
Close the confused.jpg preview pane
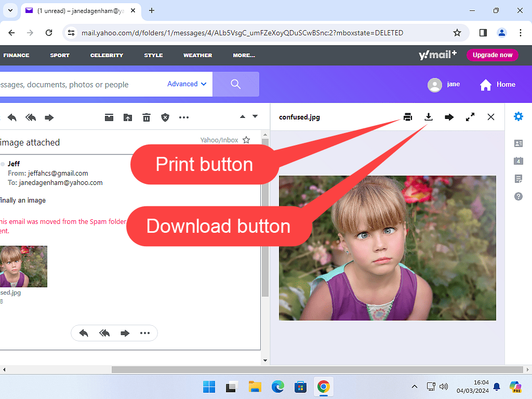(491, 117)
